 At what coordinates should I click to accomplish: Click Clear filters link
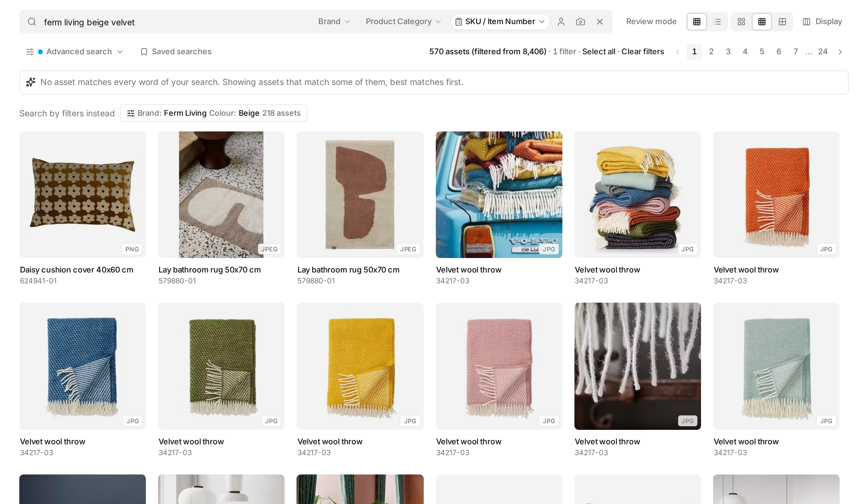click(642, 52)
